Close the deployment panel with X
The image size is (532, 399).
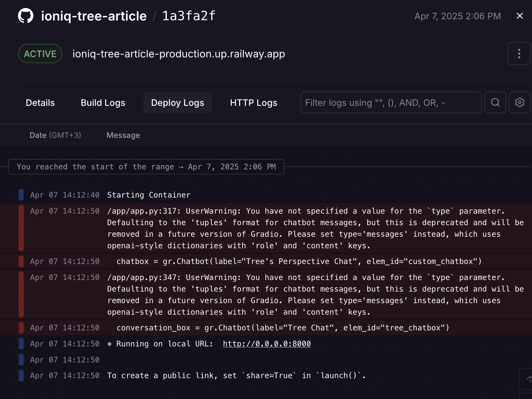[x=520, y=16]
